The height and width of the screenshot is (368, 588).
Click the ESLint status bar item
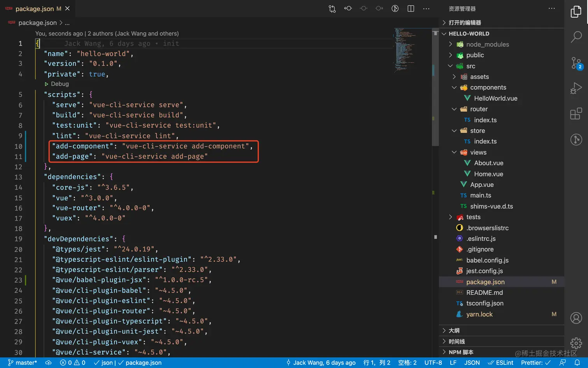point(500,363)
